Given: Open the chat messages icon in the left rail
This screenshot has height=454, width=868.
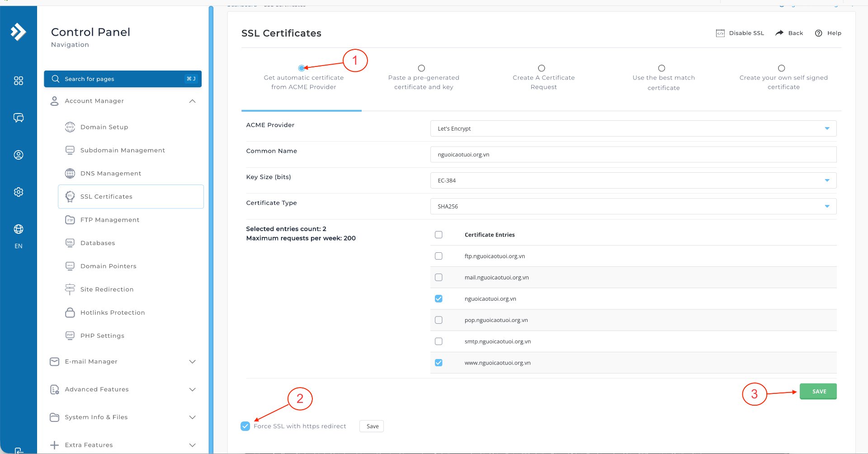Looking at the screenshot, I should click(19, 118).
